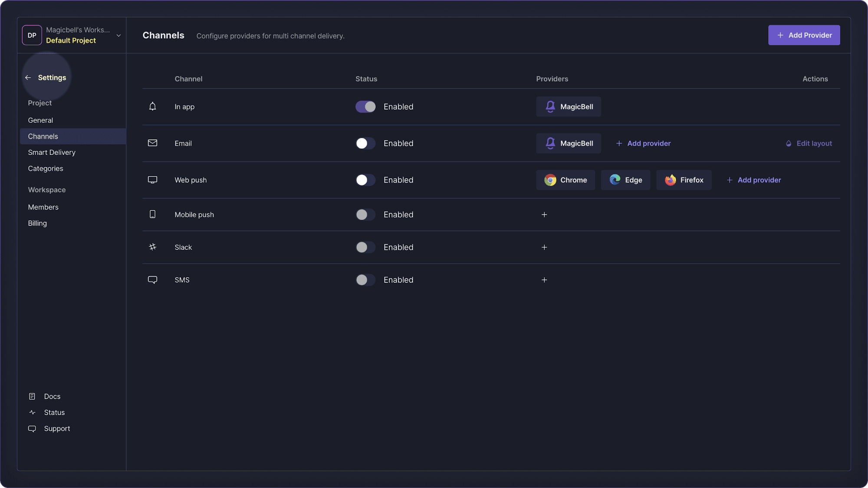This screenshot has width=868, height=488.
Task: Click the plus icon in Slack row
Action: [544, 247]
